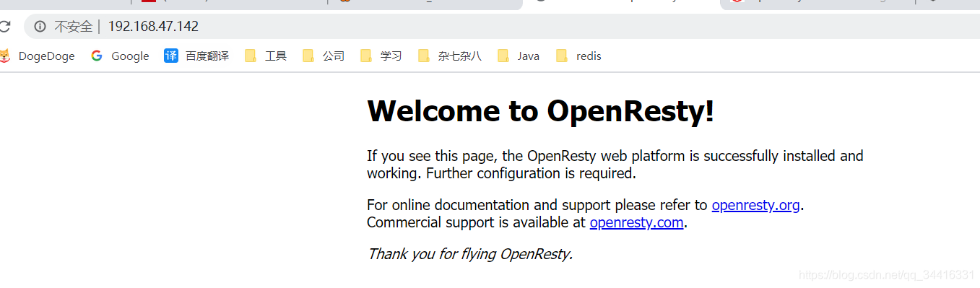Click the browser reload icon

(x=4, y=27)
